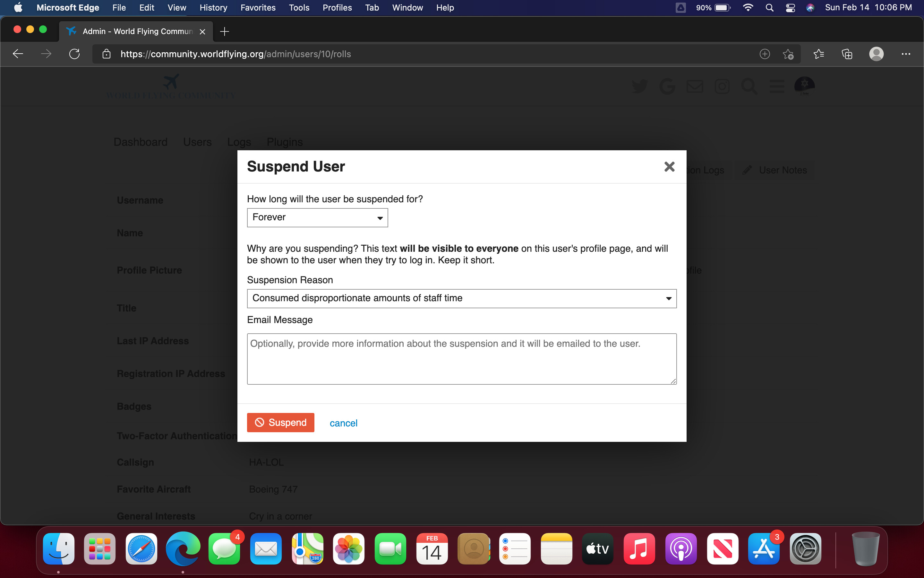Screen dimensions: 924x578
Task: Open Finder from the Dock
Action: [x=58, y=549]
